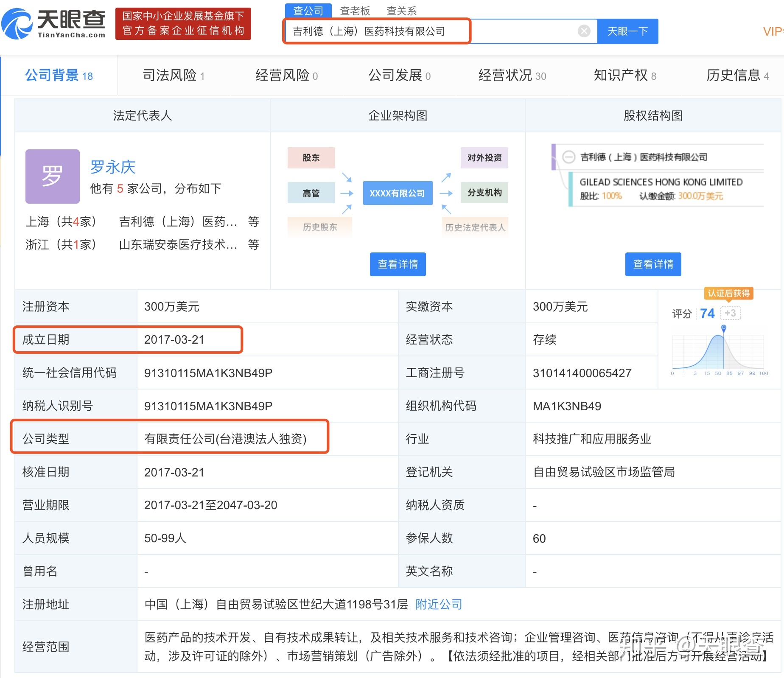Image resolution: width=784 pixels, height=678 pixels.
Task: Click the 历史法定代表人 box in diagram
Action: pyautogui.click(x=475, y=227)
